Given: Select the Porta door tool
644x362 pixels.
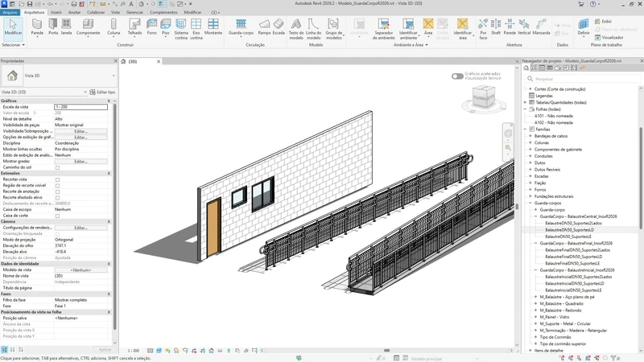Looking at the screenshot, I should 53,27.
